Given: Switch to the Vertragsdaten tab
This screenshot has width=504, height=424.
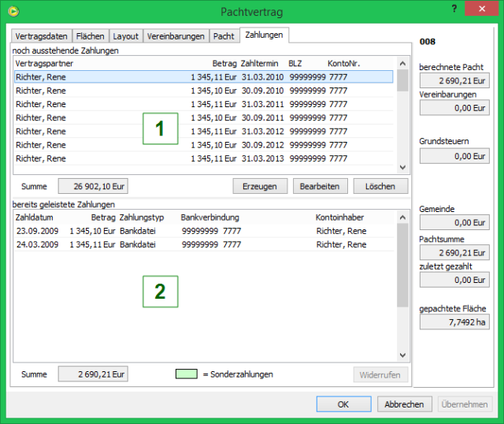Looking at the screenshot, I should [x=42, y=36].
